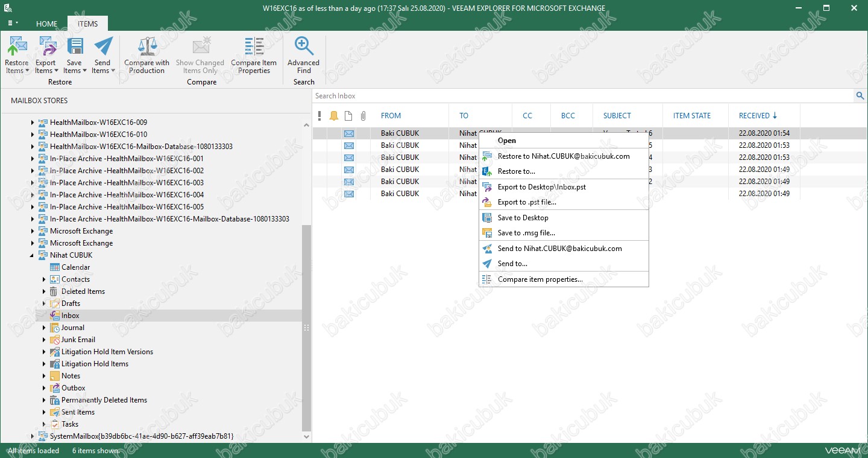Expand the Contacts folder

pyautogui.click(x=44, y=279)
